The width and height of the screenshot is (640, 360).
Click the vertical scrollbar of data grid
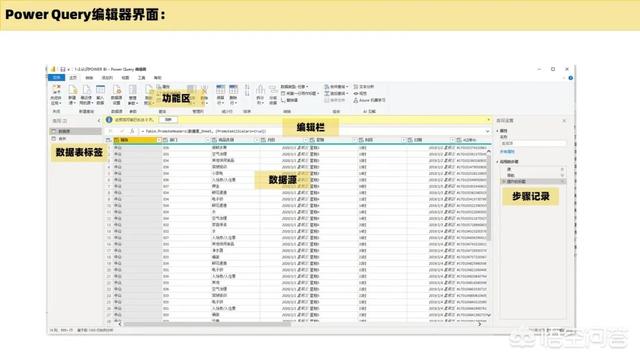(489, 197)
